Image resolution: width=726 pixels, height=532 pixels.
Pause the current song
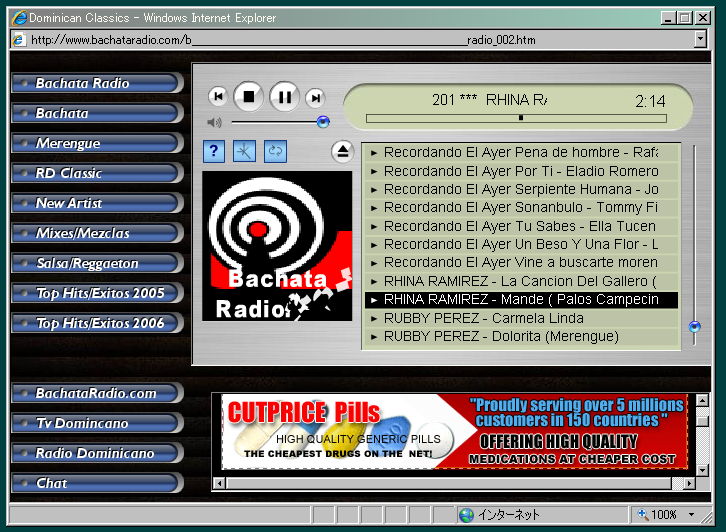285,97
